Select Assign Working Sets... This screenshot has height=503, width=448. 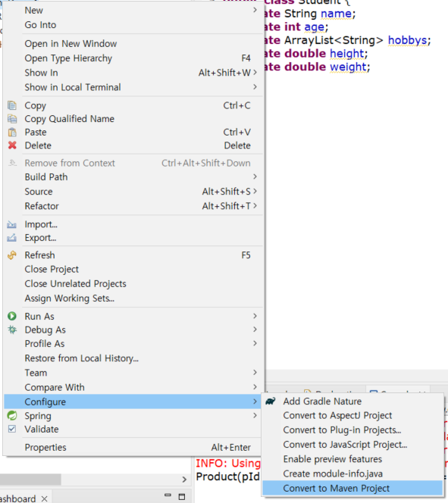tap(133, 298)
